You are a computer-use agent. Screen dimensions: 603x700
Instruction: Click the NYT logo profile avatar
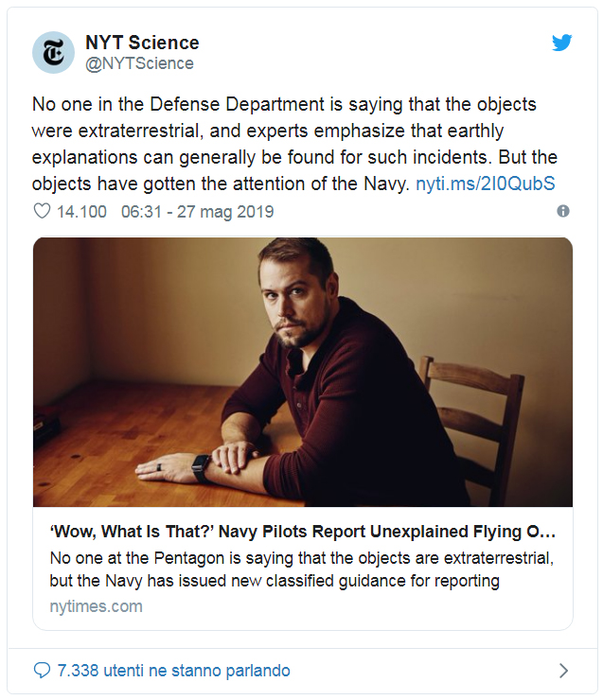click(x=53, y=52)
